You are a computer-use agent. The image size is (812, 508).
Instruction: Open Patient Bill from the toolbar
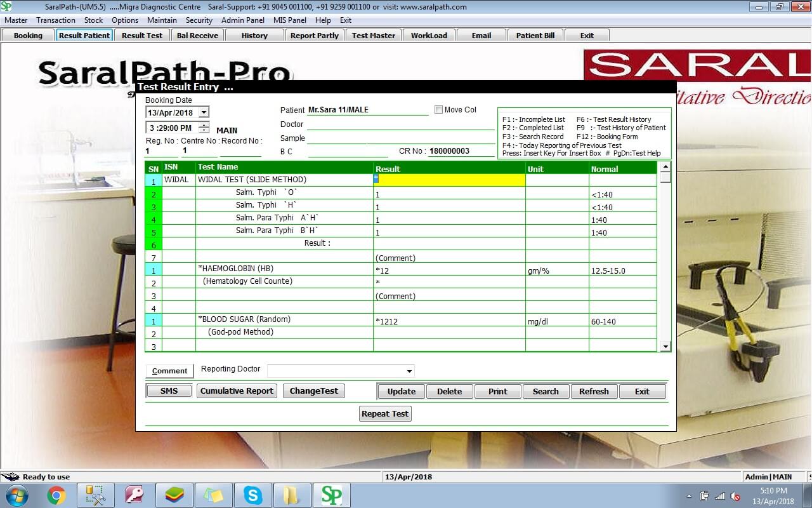point(535,36)
